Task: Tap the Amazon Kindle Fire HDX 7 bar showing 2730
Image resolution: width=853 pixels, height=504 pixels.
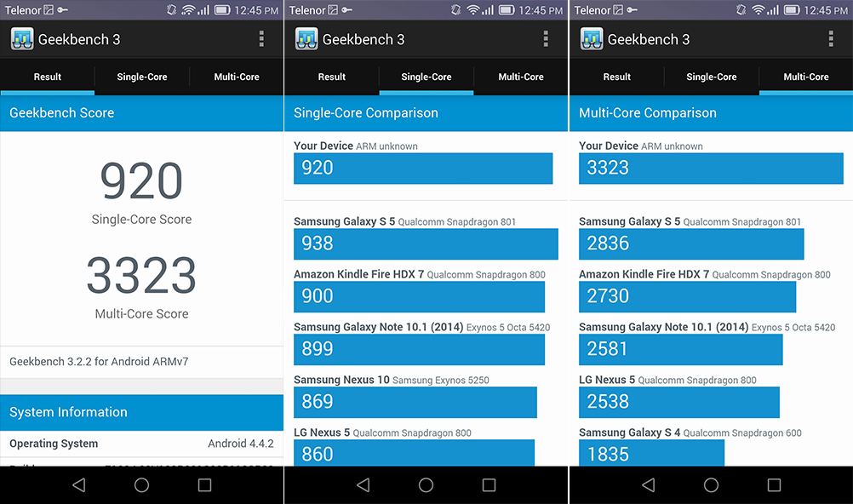Action: pos(687,296)
